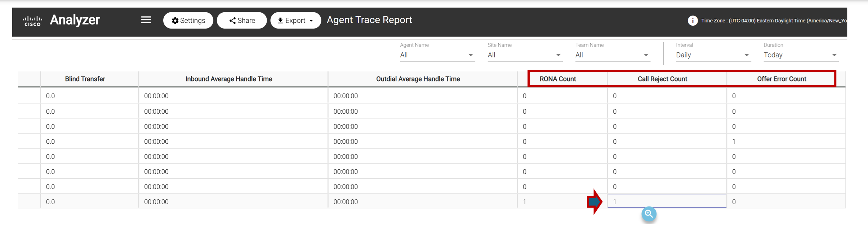Click the magnifier drill-down icon

click(649, 214)
